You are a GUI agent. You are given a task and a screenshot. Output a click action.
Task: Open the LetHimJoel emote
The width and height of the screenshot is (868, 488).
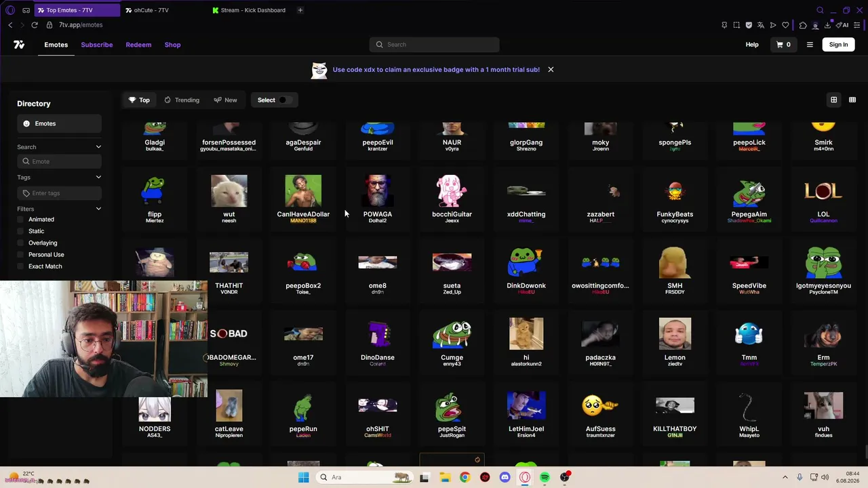526,413
